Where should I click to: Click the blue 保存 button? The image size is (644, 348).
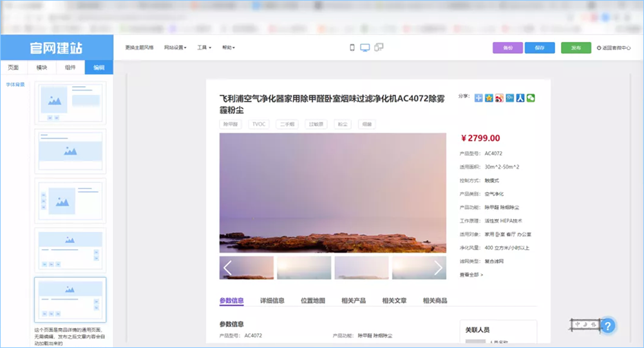[x=540, y=48]
